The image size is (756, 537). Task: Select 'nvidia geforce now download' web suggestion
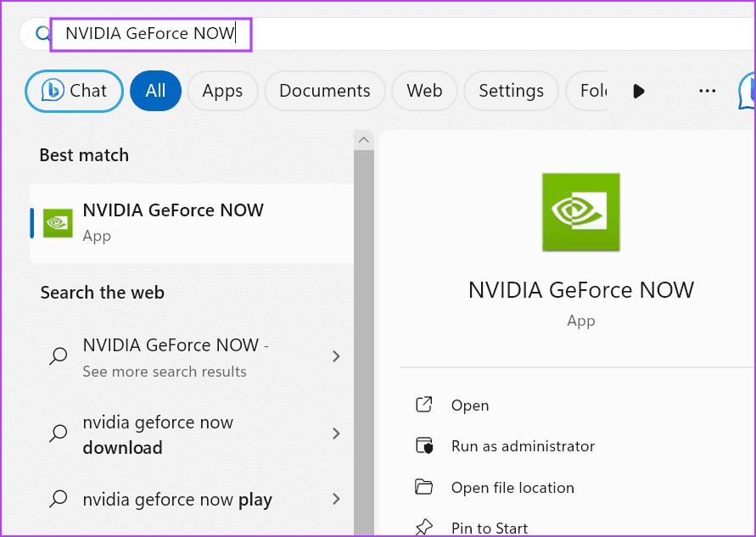coord(192,434)
